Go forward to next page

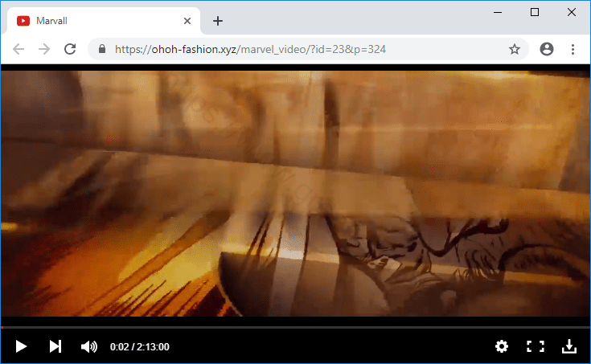[x=44, y=49]
